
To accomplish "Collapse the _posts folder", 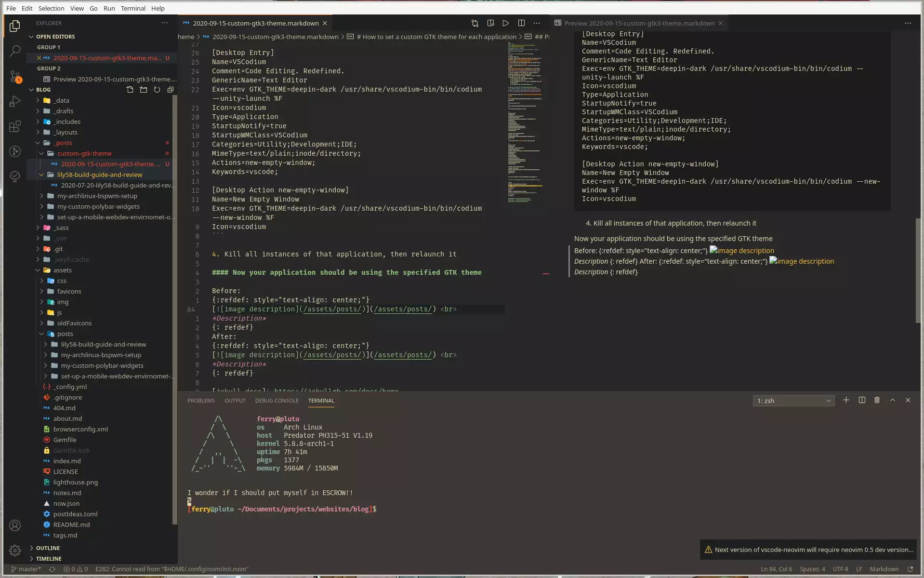I will pyautogui.click(x=63, y=143).
